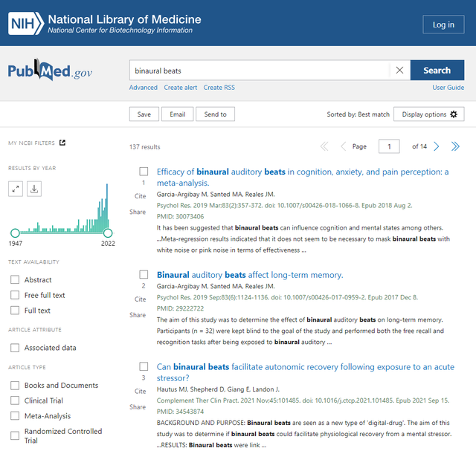Focus the binaural beats search field

[x=260, y=71]
